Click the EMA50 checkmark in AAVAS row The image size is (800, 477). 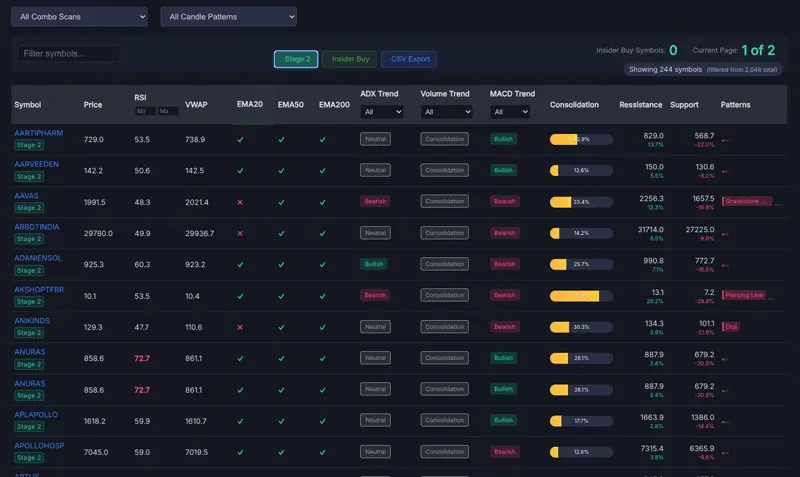281,203
